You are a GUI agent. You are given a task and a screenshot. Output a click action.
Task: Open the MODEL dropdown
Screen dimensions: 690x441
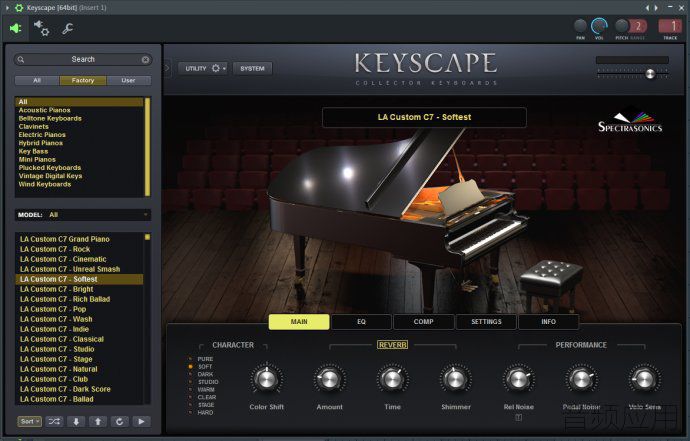(83, 215)
